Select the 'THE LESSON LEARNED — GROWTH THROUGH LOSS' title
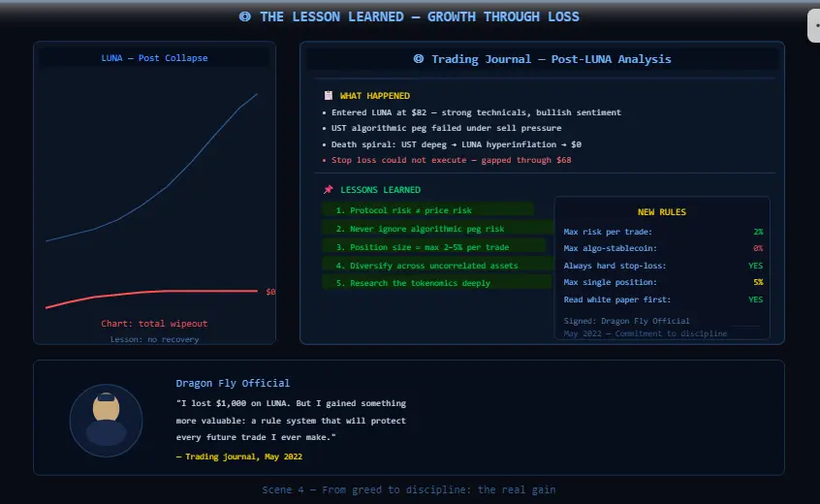The height and width of the screenshot is (504, 820). (420, 16)
